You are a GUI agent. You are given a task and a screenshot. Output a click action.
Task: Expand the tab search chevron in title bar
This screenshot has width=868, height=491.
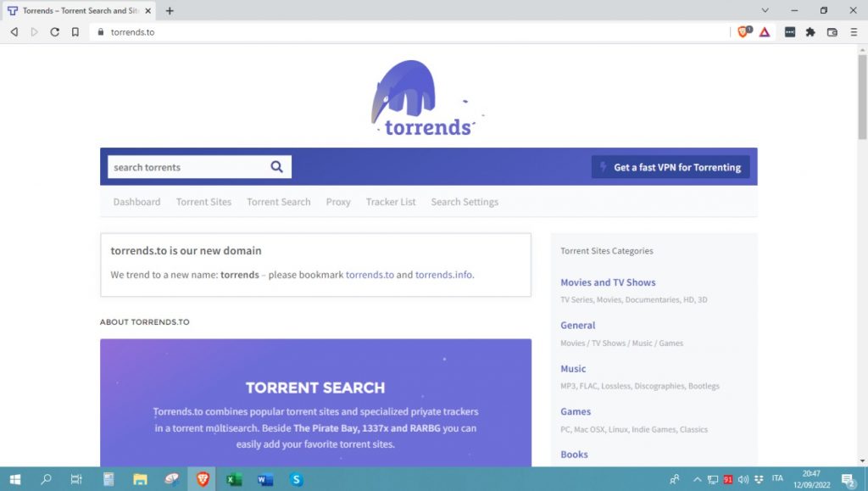[765, 10]
